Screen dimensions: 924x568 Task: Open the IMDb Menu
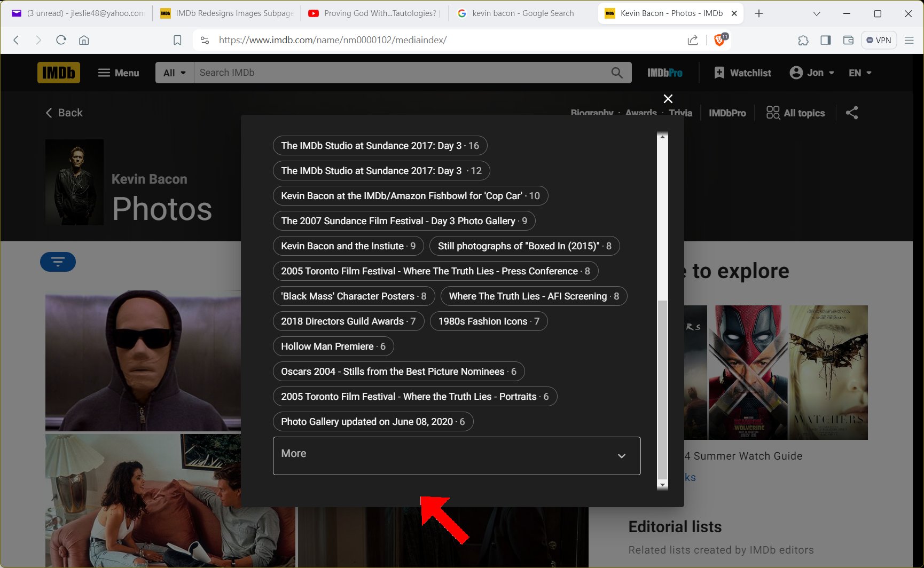point(118,73)
